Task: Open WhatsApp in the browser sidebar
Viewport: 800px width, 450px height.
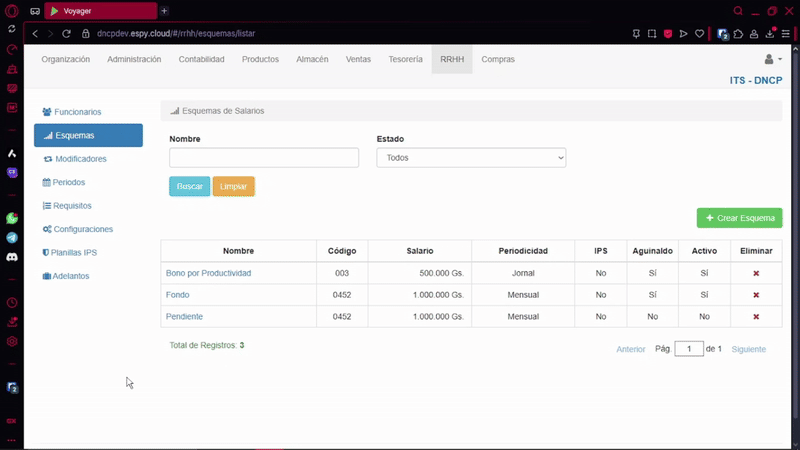Action: tap(12, 218)
